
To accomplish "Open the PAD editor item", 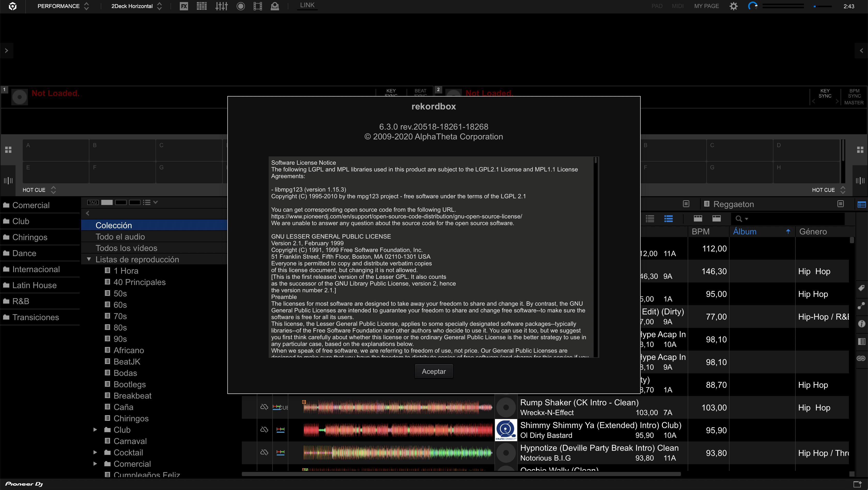I will 657,6.
